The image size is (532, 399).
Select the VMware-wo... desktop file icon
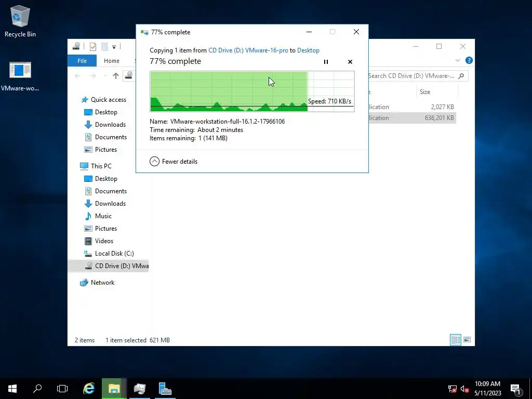point(20,77)
